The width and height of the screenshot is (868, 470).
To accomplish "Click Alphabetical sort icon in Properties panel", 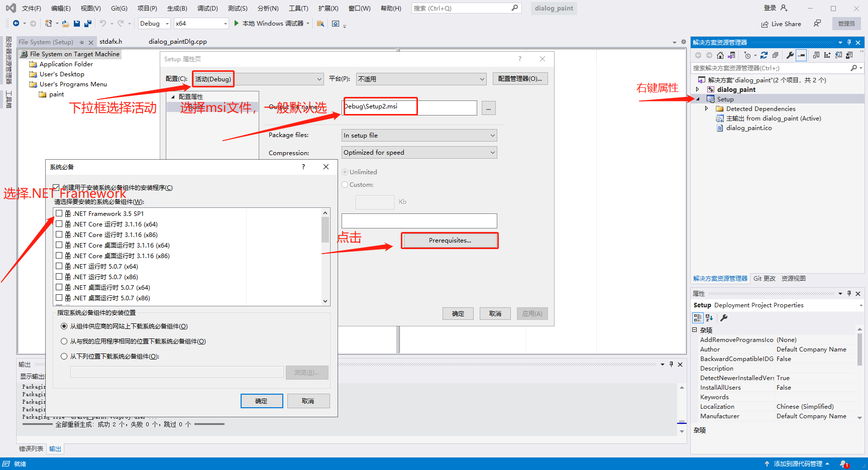I will [709, 318].
